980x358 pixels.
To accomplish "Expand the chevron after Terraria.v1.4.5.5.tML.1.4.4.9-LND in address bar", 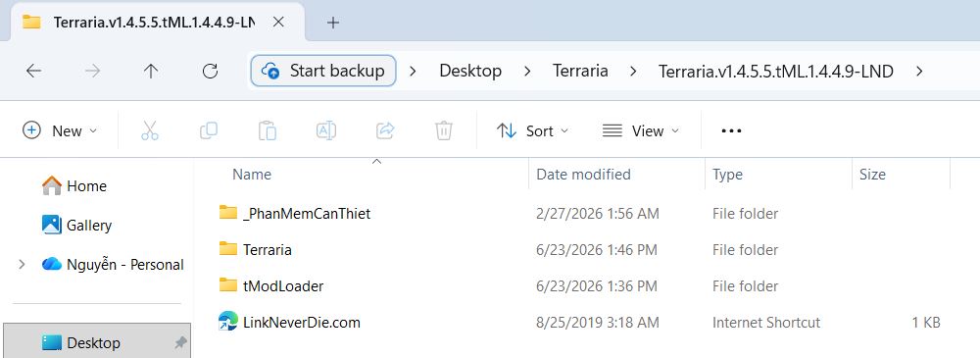I will (x=919, y=72).
